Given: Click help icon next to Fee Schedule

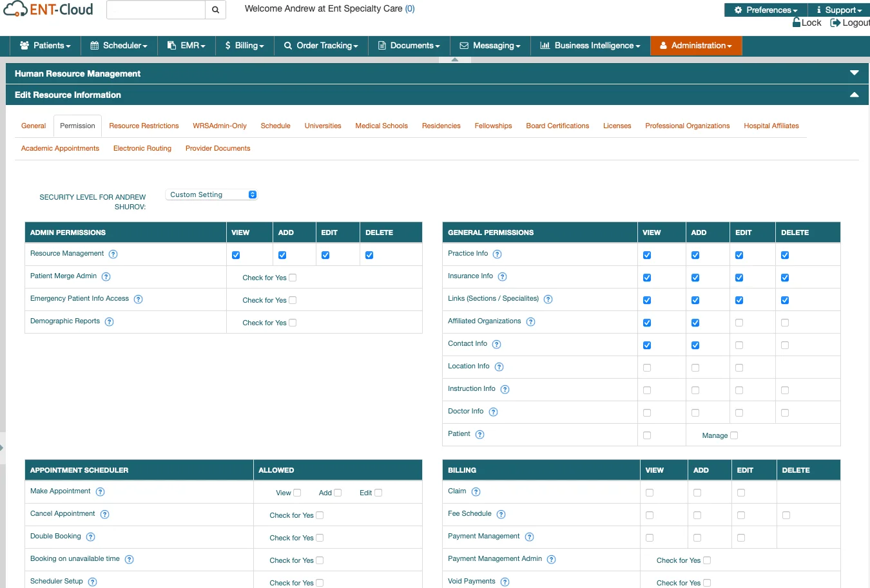Looking at the screenshot, I should pyautogui.click(x=501, y=515).
